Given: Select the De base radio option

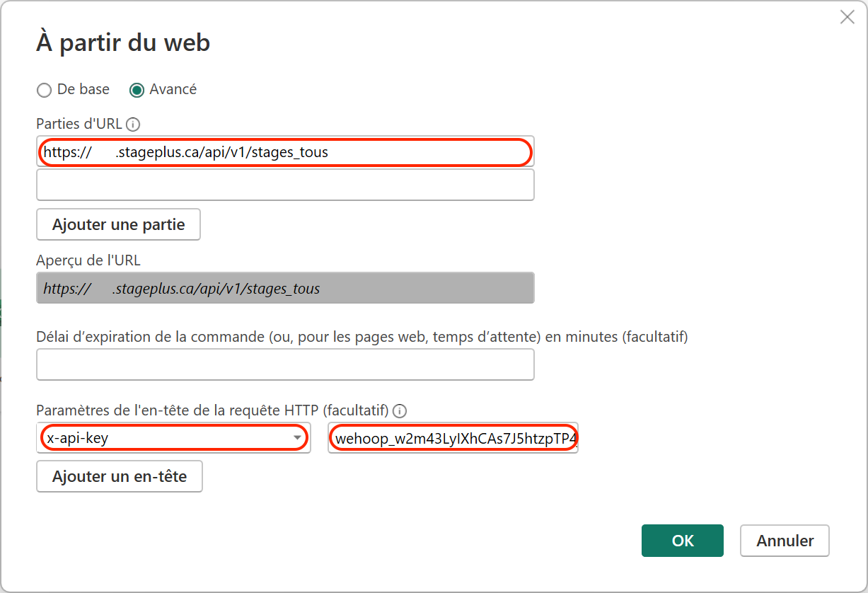Looking at the screenshot, I should pos(45,90).
